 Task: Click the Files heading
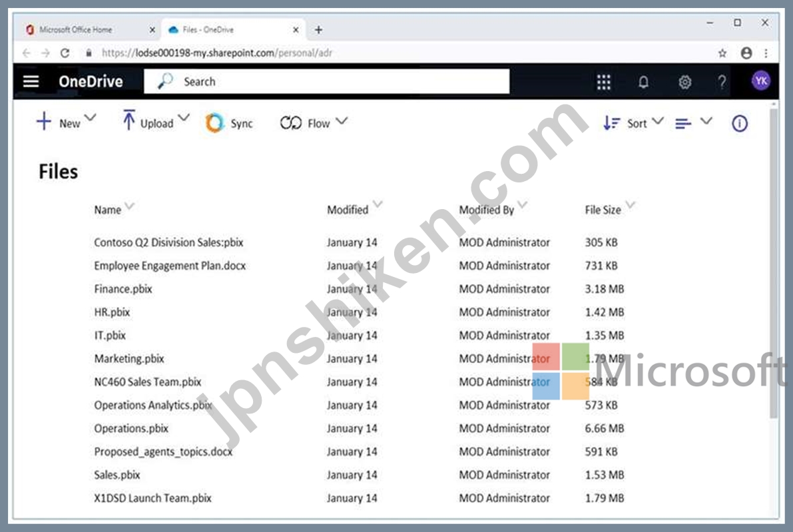[58, 171]
